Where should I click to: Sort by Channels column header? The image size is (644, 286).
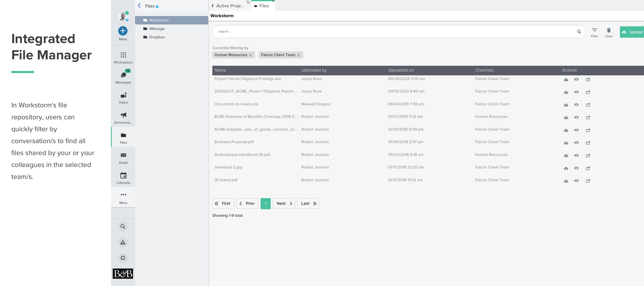(x=484, y=70)
